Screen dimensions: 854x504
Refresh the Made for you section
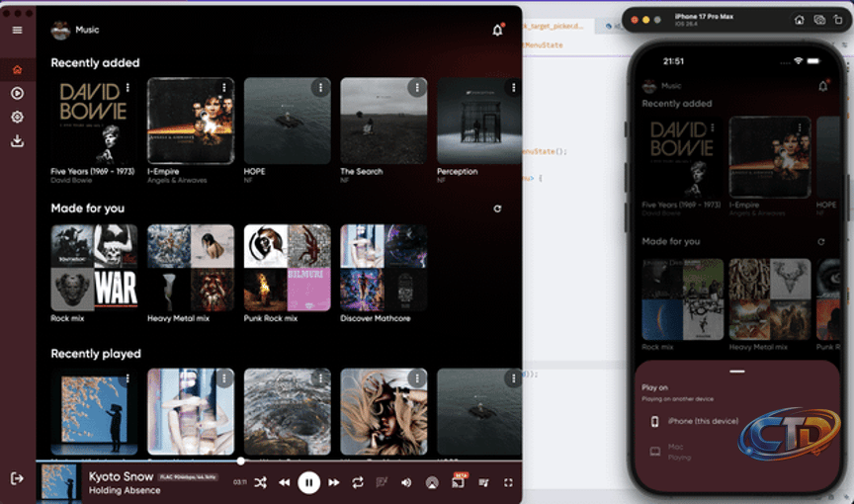click(497, 209)
